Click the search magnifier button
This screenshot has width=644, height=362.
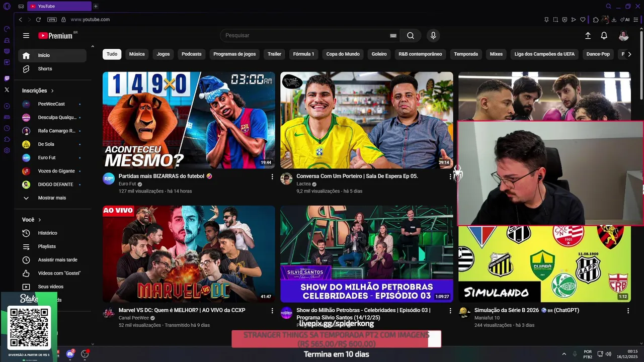[x=411, y=36]
